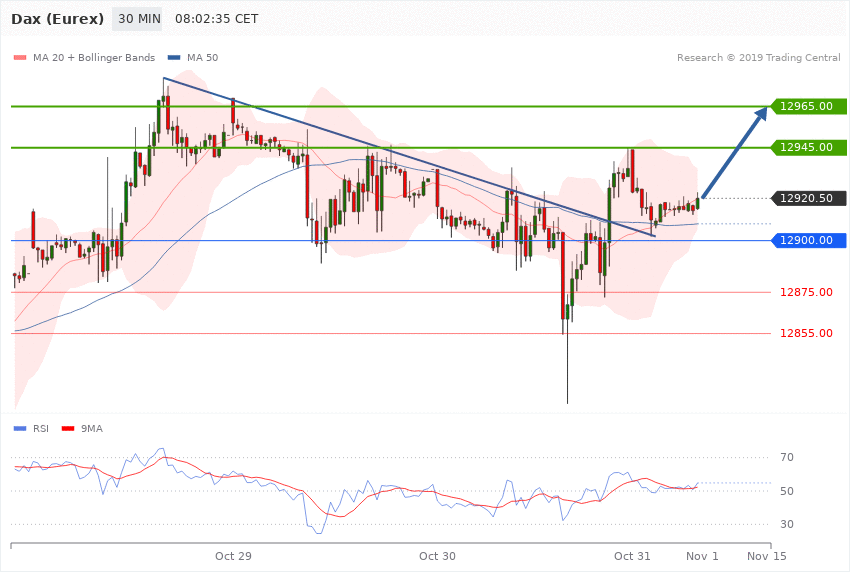
Task: Click the 12965.00 resistance price label
Action: click(x=809, y=106)
